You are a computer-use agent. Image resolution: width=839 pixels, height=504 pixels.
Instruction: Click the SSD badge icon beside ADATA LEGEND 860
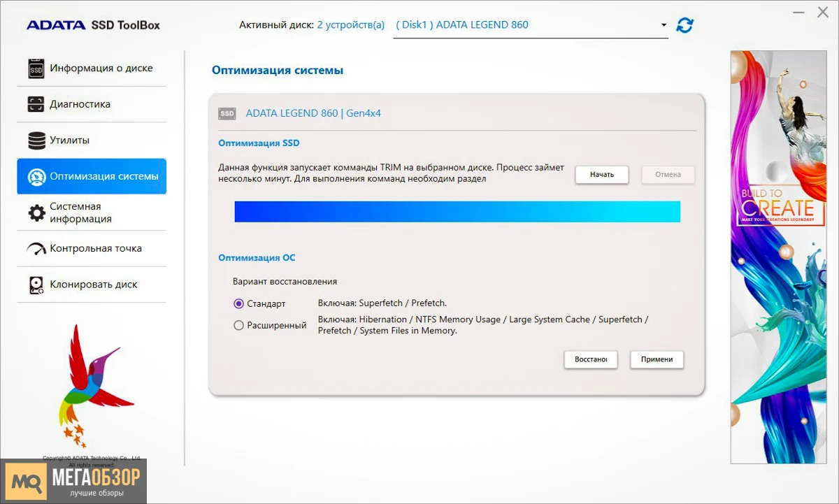[x=227, y=113]
